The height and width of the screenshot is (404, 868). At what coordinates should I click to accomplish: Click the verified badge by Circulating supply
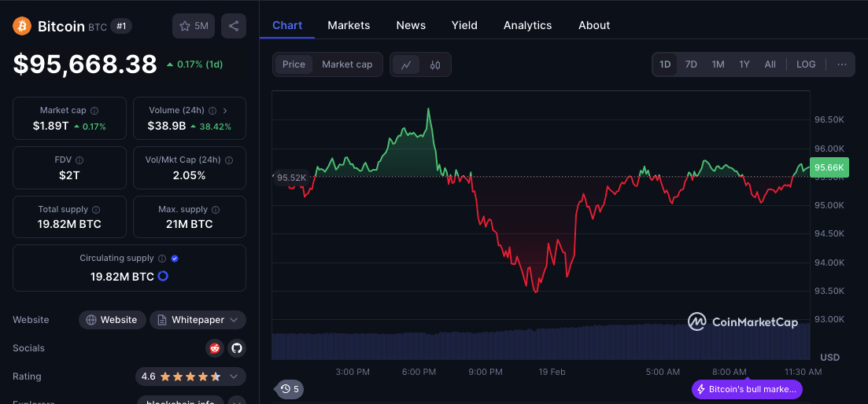click(x=175, y=259)
